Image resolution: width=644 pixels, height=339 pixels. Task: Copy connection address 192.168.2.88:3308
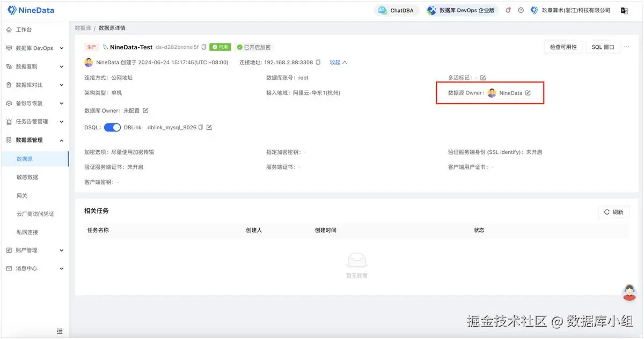pyautogui.click(x=318, y=62)
